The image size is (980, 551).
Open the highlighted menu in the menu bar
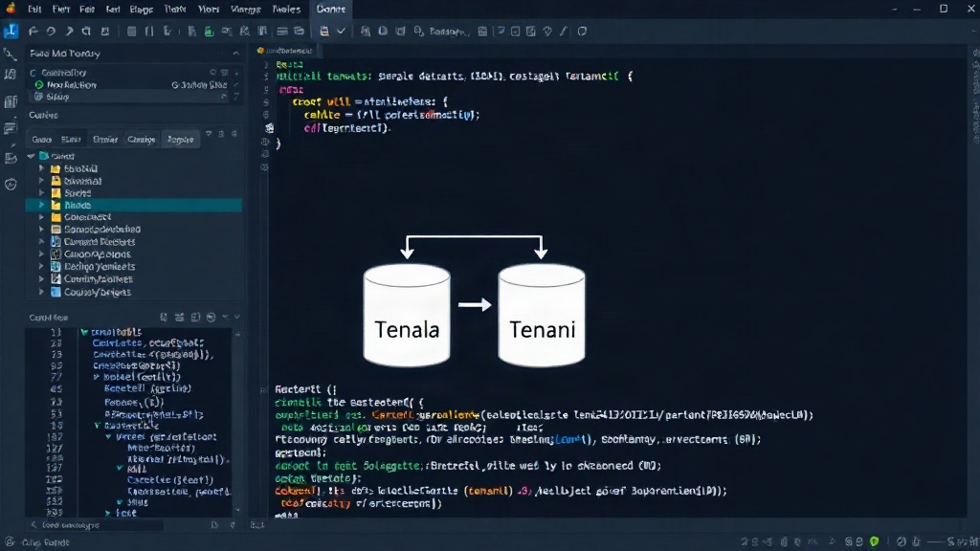(x=330, y=9)
